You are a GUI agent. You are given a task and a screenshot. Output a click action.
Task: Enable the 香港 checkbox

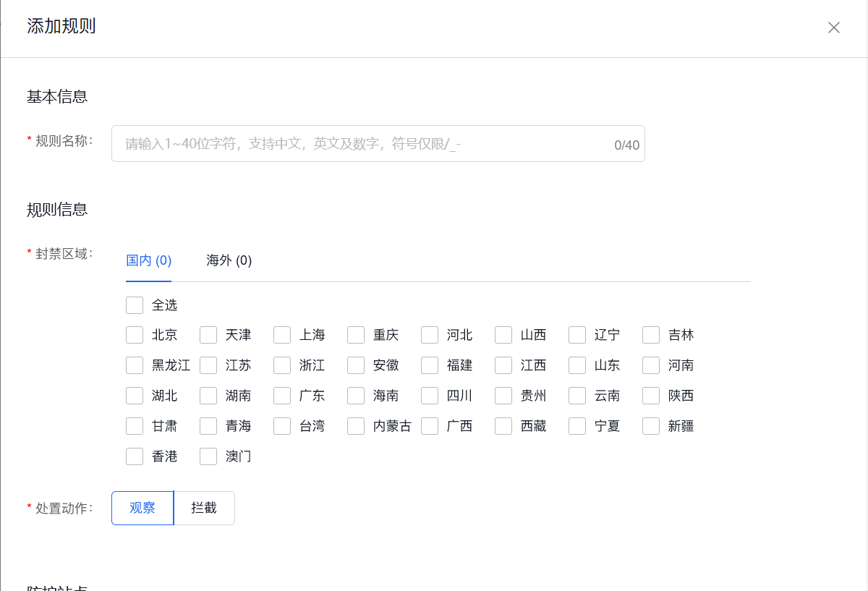point(135,456)
